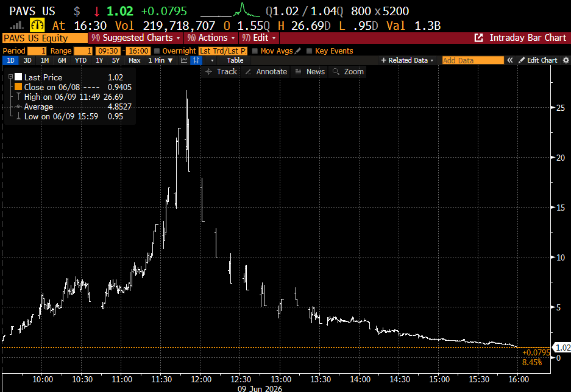
Task: Click the Edit Chart pencil button
Action: click(537, 60)
